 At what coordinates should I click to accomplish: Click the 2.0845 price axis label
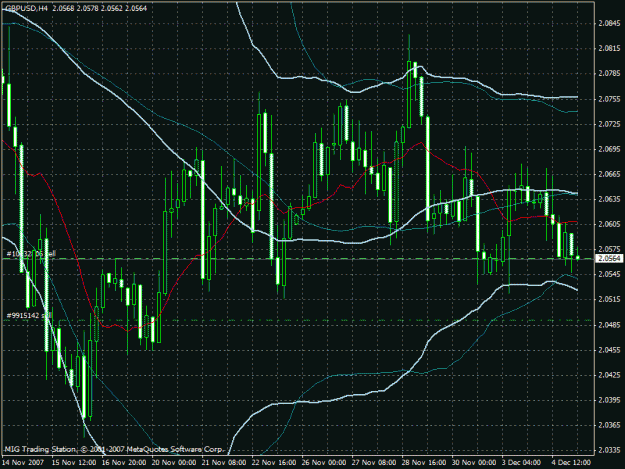click(609, 24)
